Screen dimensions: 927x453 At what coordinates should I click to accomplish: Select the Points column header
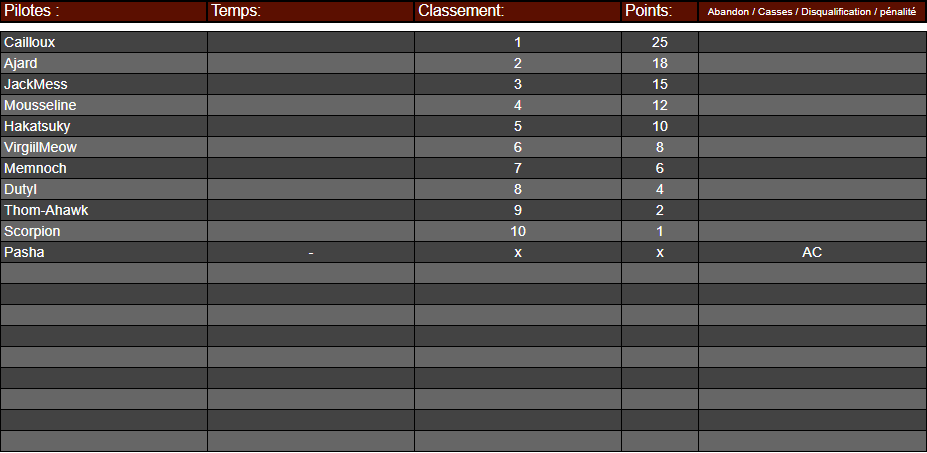[x=660, y=11]
